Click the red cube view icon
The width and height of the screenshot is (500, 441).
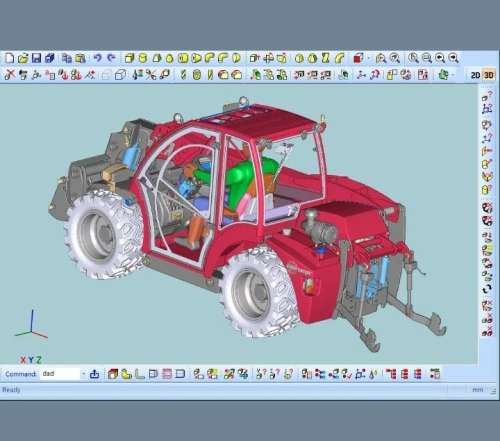(x=358, y=58)
